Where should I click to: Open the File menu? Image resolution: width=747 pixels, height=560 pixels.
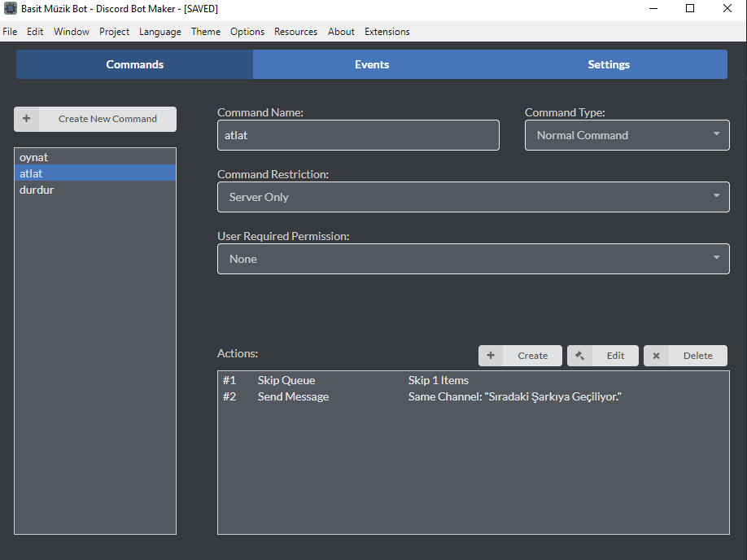10,32
